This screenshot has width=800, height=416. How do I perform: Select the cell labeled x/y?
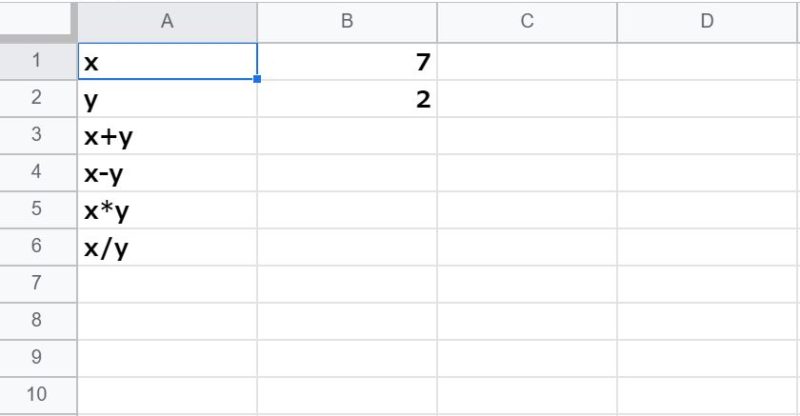click(167, 248)
